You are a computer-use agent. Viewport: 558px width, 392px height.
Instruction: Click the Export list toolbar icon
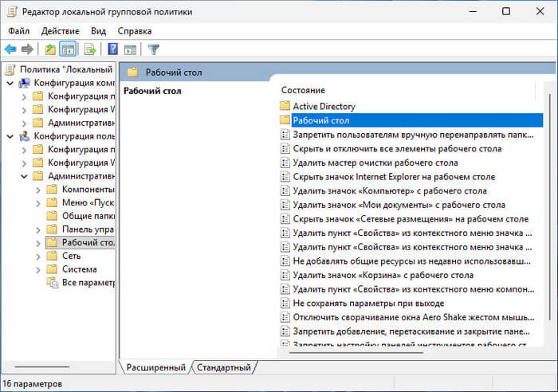(x=90, y=49)
